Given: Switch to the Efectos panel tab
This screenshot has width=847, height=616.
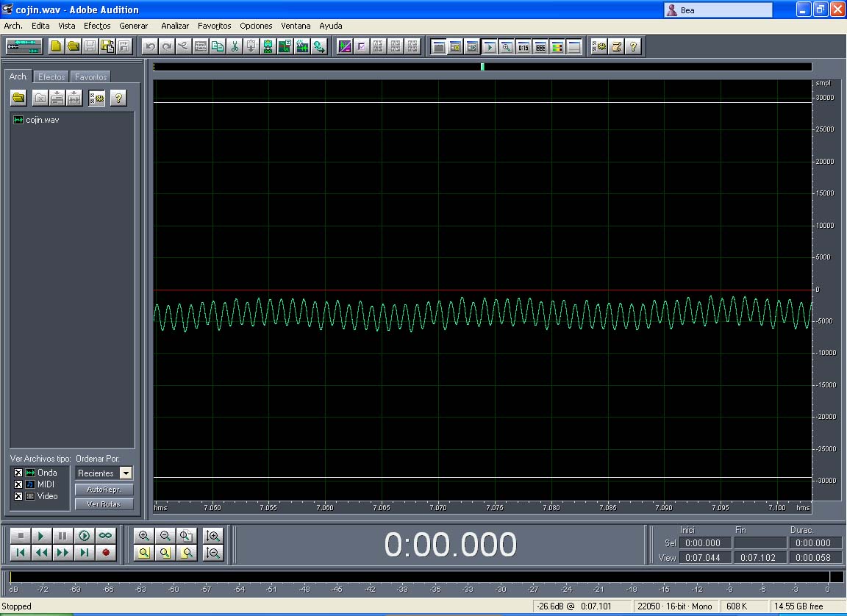Looking at the screenshot, I should tap(51, 76).
